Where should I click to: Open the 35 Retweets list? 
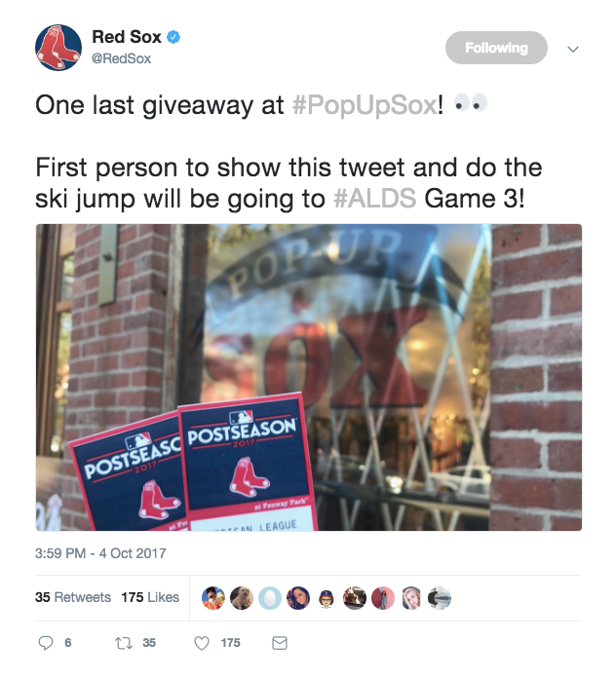[73, 597]
